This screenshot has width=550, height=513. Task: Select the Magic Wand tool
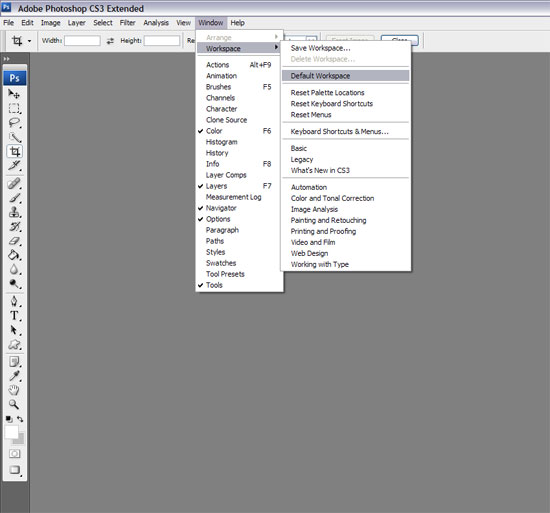[14, 137]
